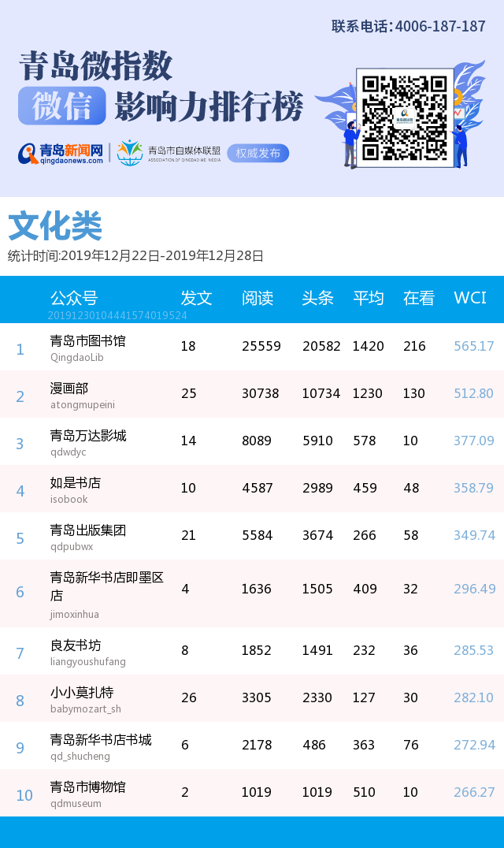Image resolution: width=504 pixels, height=848 pixels.
Task: Select the 青岛万达影城 row name
Action: (x=87, y=436)
